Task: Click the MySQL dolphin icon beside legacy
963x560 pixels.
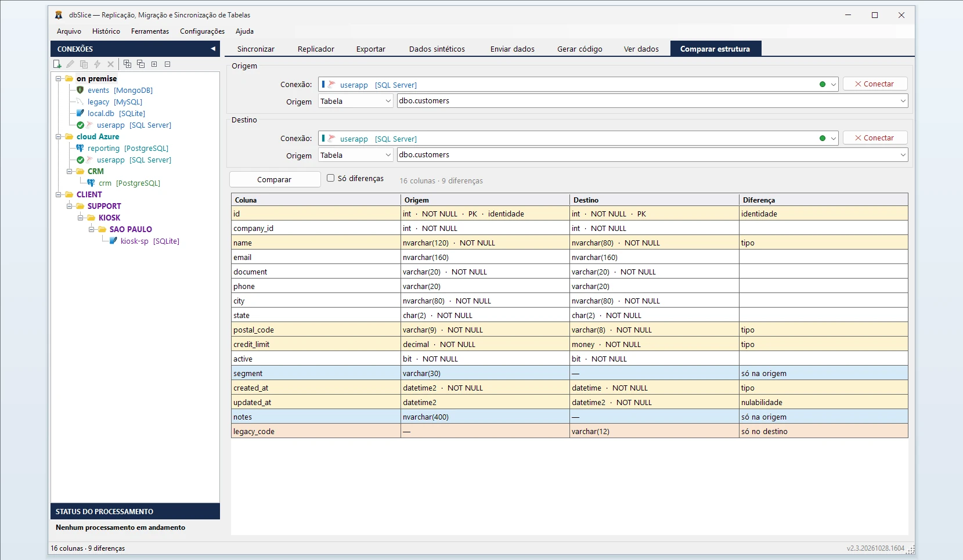Action: coord(80,102)
